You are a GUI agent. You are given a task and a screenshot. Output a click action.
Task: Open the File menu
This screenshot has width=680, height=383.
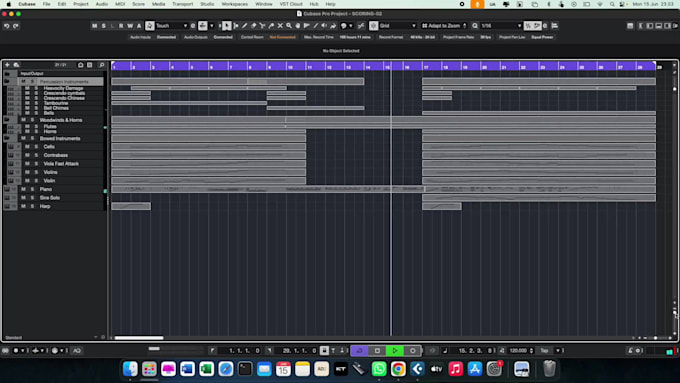(46, 4)
